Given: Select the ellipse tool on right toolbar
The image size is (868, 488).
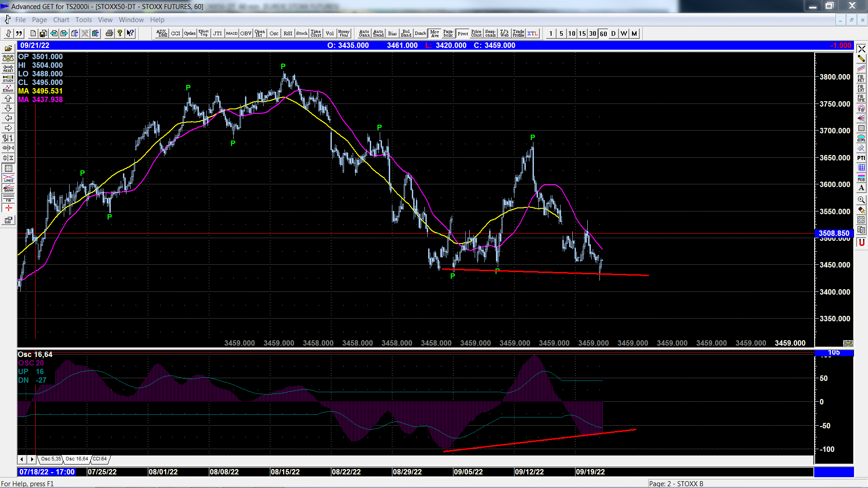Looking at the screenshot, I should (861, 138).
